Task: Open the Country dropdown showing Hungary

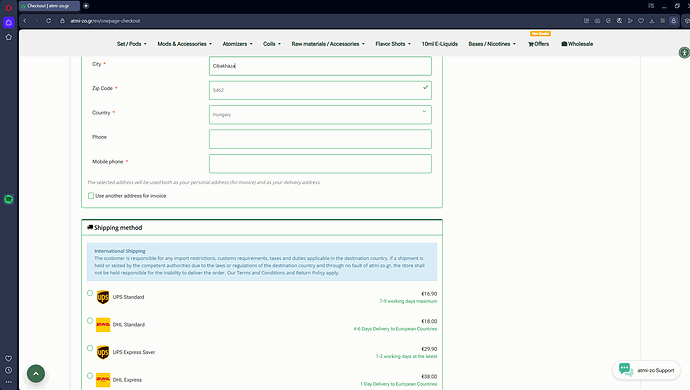Action: click(x=320, y=114)
